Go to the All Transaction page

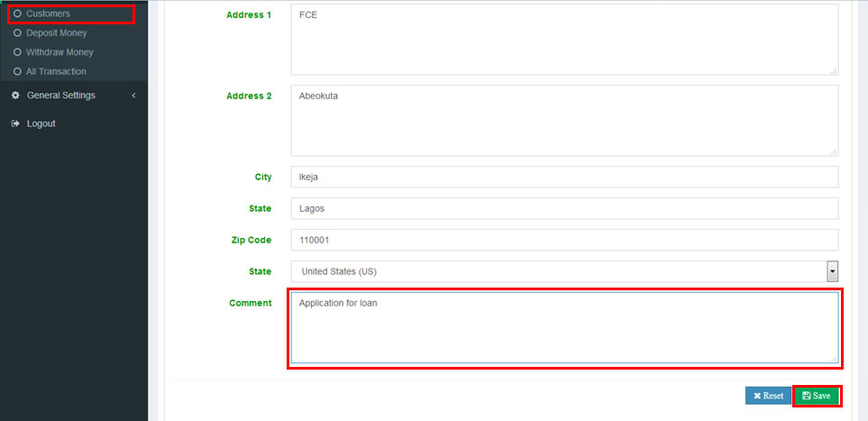(x=56, y=71)
